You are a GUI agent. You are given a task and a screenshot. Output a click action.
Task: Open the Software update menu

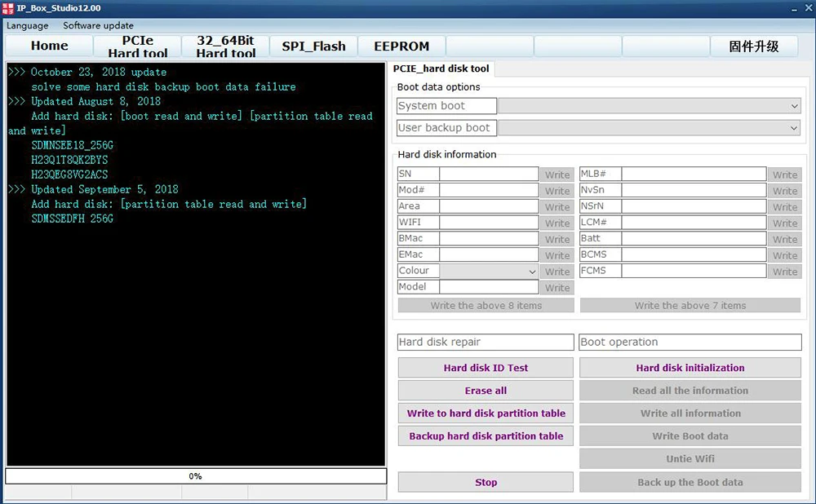pyautogui.click(x=98, y=25)
